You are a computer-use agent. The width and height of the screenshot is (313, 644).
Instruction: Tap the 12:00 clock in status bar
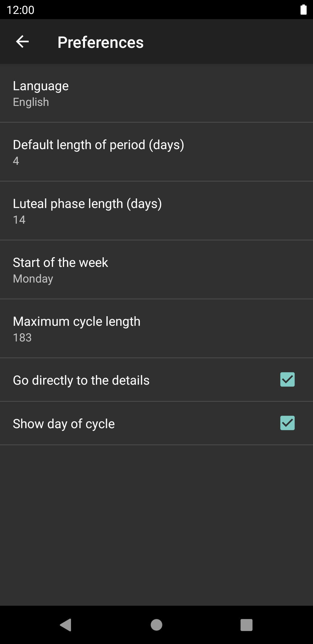tap(20, 10)
